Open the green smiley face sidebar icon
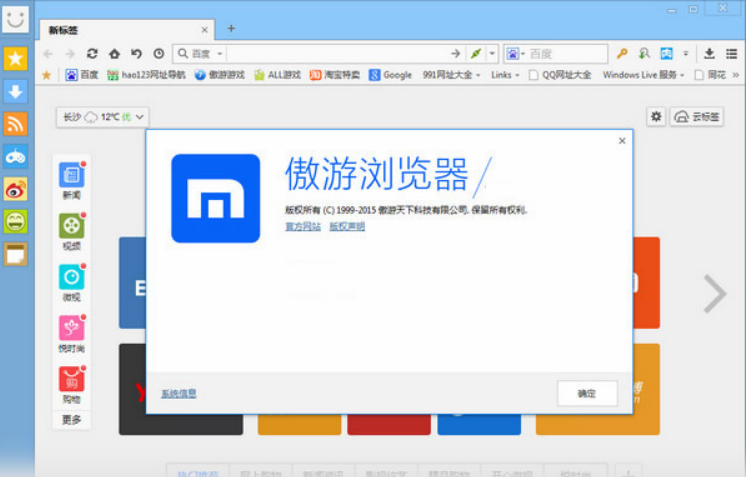The image size is (746, 477). [15, 222]
